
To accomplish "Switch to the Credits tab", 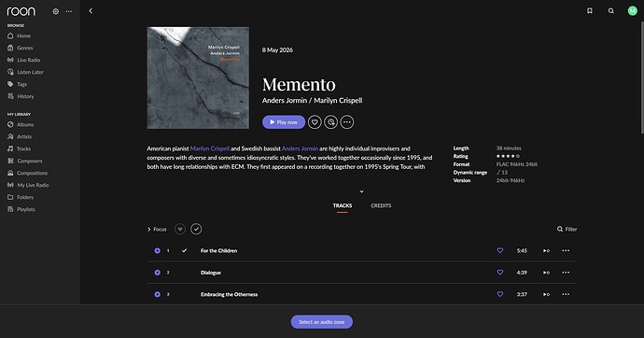I will point(381,205).
